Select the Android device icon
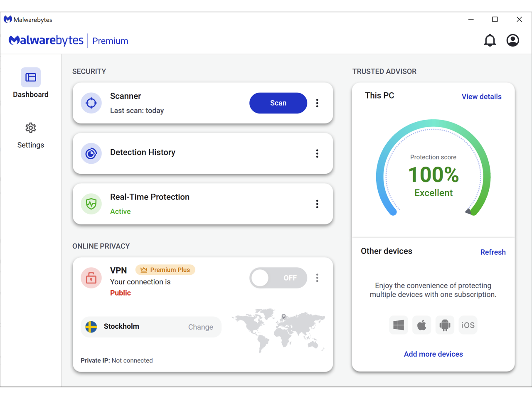 445,325
